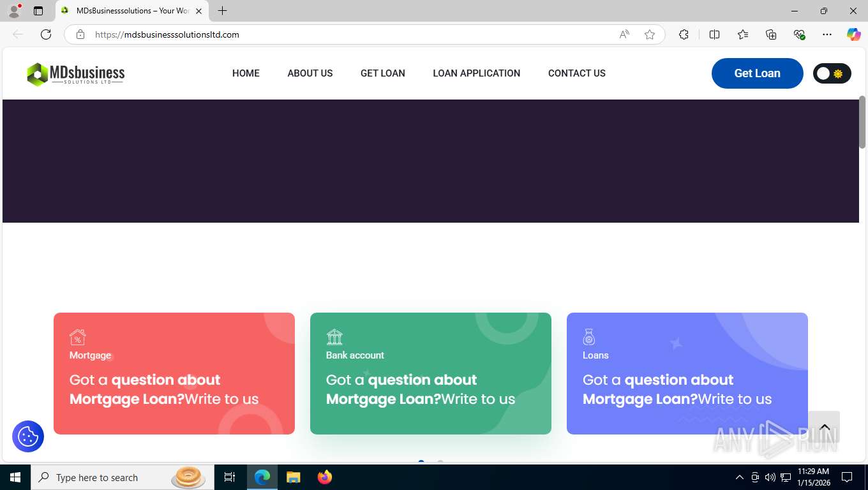Viewport: 868px width, 490px height.
Task: Open Edge Settings and more menu
Action: [827, 34]
